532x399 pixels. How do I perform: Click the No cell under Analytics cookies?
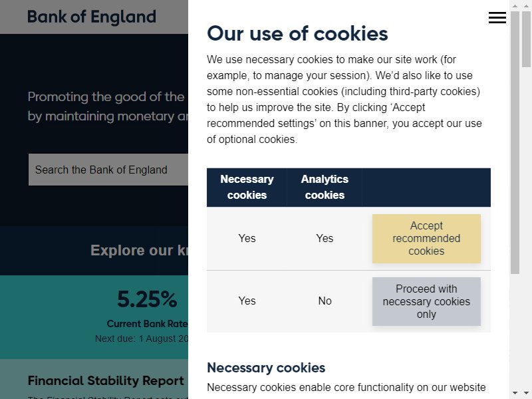pyautogui.click(x=325, y=301)
